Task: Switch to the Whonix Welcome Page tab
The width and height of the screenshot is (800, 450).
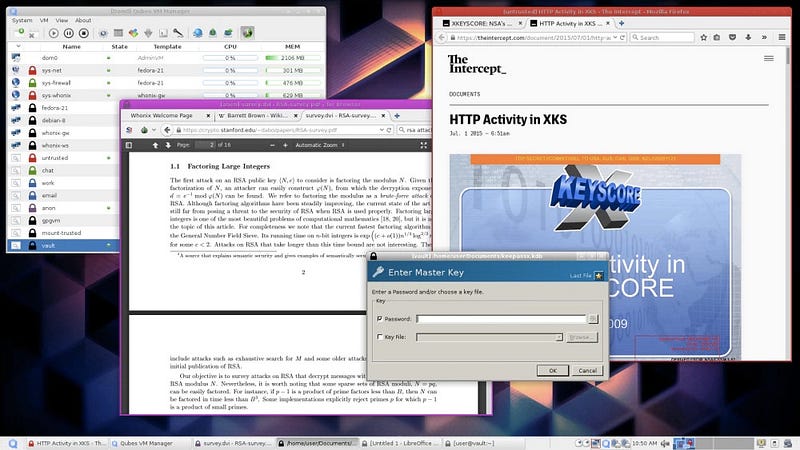Action: point(161,116)
